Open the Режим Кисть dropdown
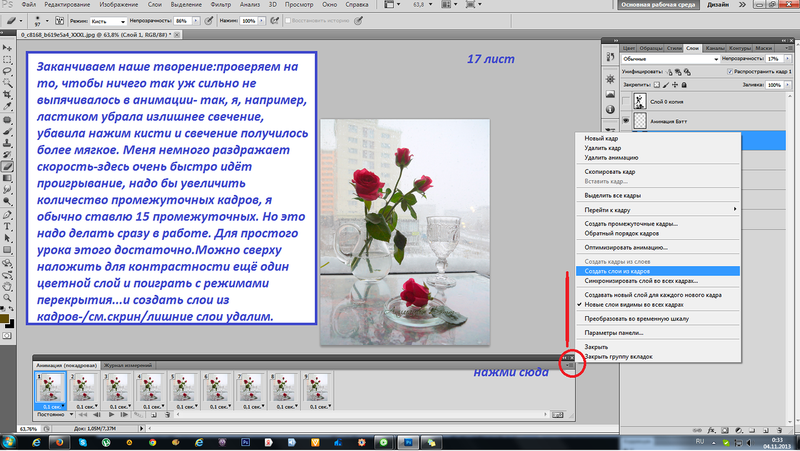This screenshot has width=800, height=451. click(x=108, y=21)
